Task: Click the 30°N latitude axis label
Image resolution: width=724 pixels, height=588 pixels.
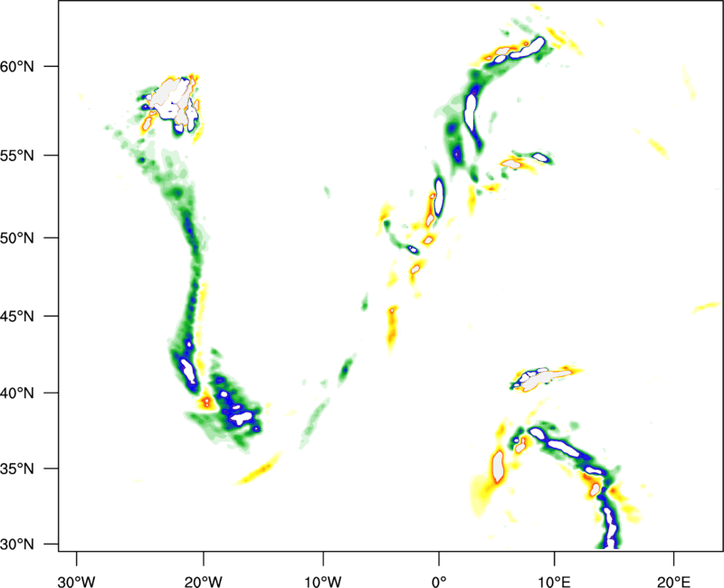Action: [17, 545]
